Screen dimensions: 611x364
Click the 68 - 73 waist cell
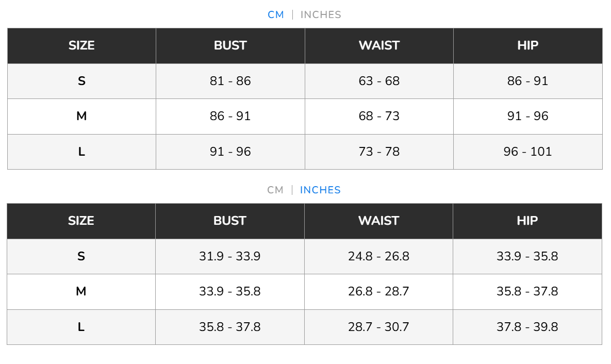(379, 117)
